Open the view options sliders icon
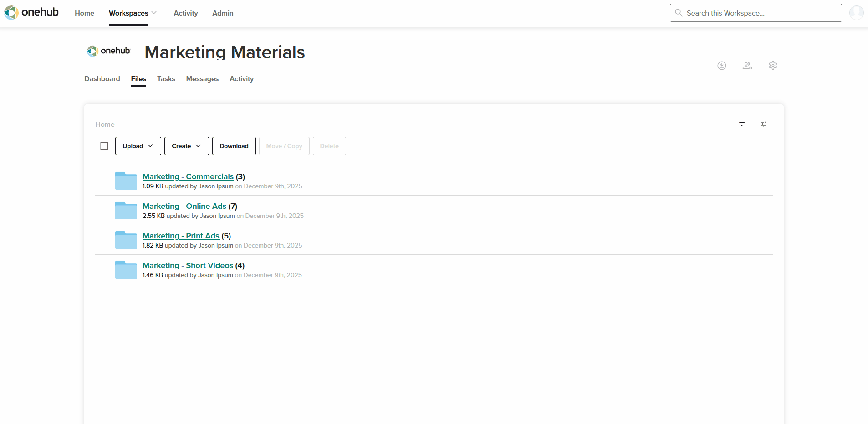This screenshot has width=868, height=424. point(764,124)
